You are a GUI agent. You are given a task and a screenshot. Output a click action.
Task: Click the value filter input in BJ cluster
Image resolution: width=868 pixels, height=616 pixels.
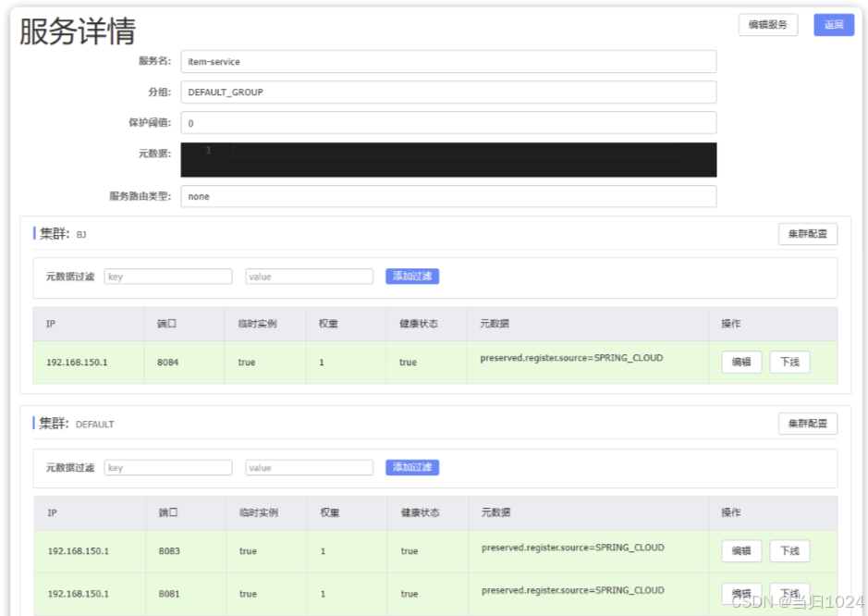[x=310, y=277]
